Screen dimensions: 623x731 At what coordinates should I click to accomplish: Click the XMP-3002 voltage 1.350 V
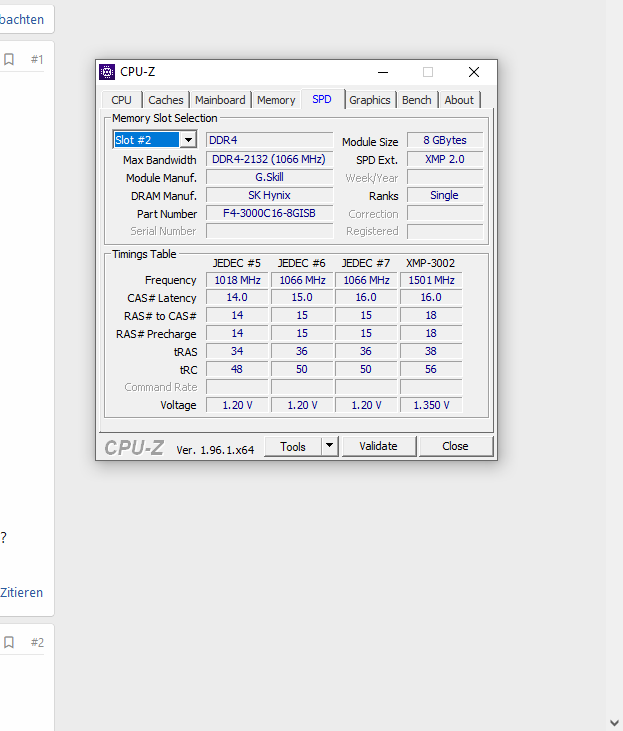click(x=431, y=405)
